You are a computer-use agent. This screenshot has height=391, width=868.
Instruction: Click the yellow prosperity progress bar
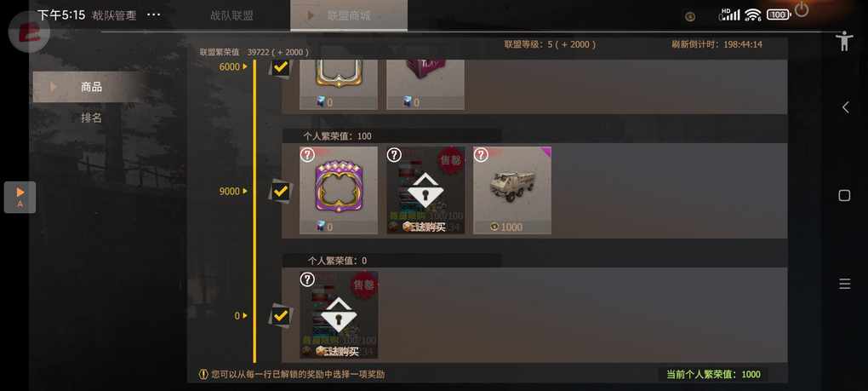254,210
